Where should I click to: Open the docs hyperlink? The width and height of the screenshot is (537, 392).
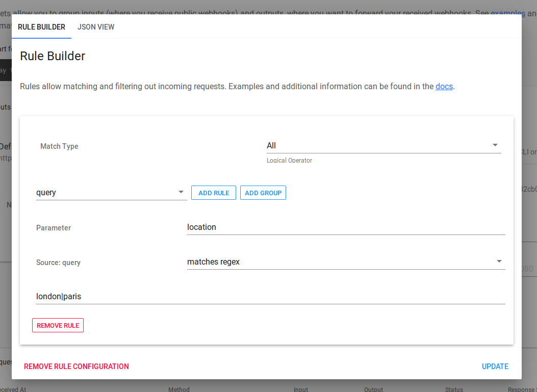coord(443,86)
